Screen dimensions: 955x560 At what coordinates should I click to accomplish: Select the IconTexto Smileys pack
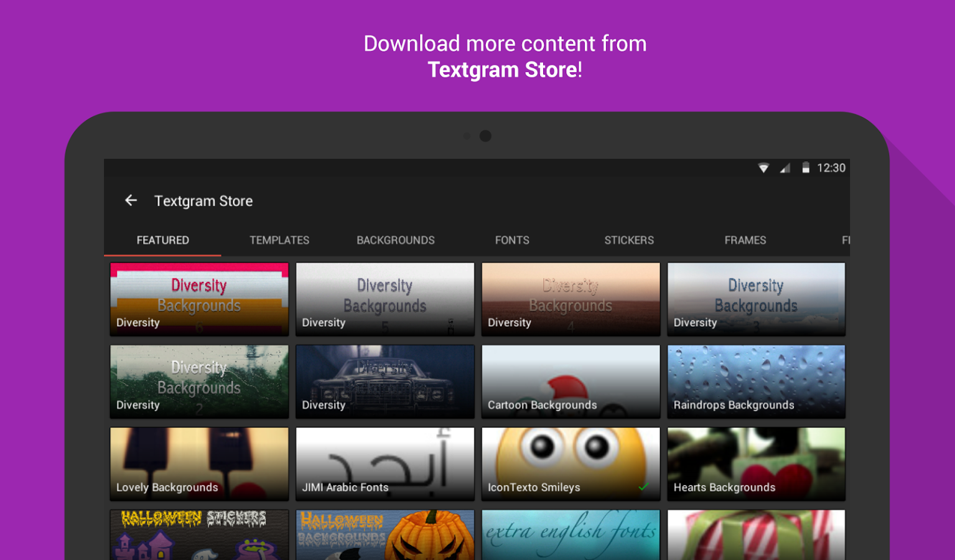pos(571,464)
